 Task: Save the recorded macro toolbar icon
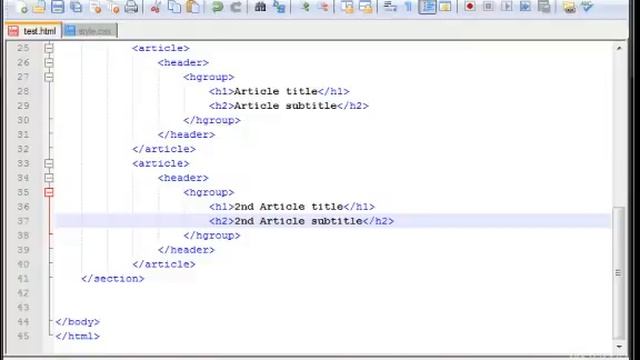tap(544, 7)
